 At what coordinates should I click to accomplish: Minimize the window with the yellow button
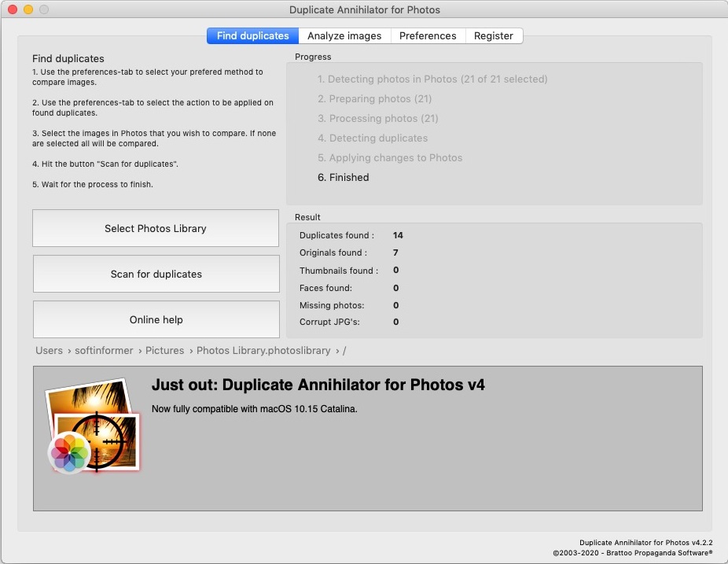tap(28, 9)
